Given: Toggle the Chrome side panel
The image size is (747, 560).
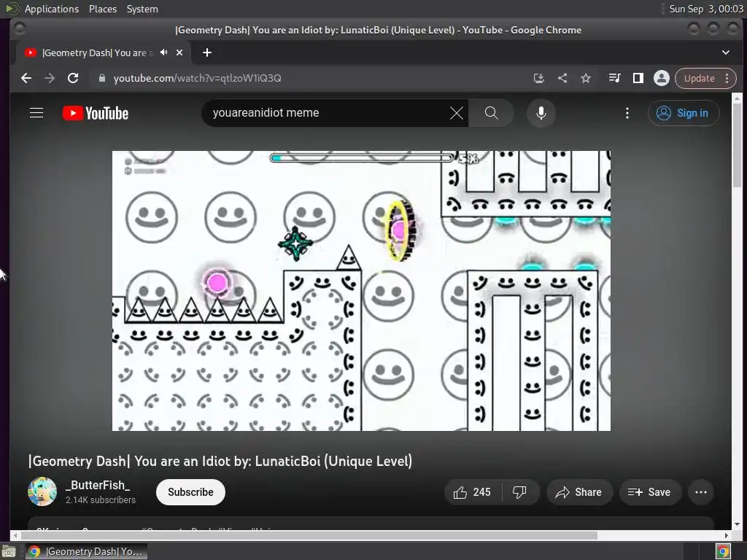Looking at the screenshot, I should [x=638, y=78].
